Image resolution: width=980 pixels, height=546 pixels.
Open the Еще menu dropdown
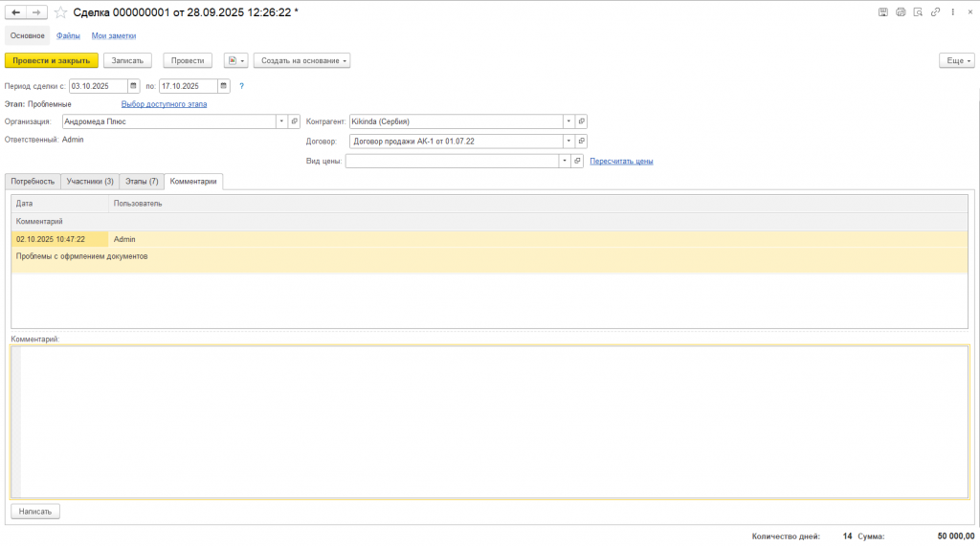pyautogui.click(x=957, y=60)
